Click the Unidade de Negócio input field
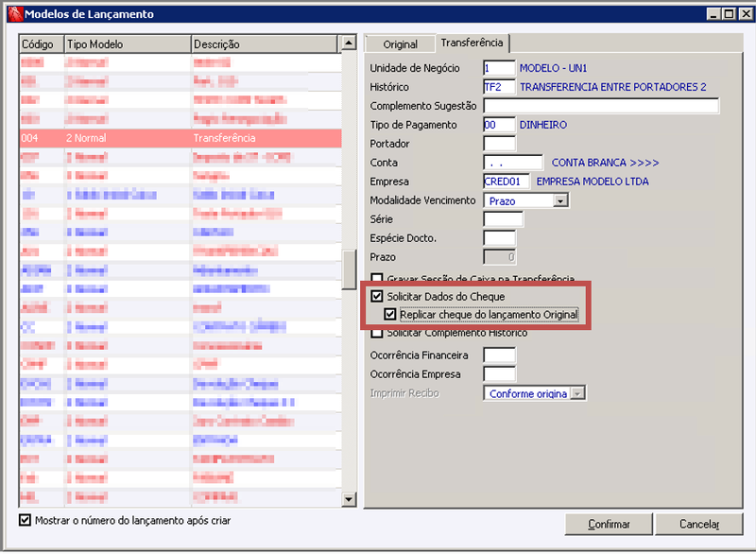Viewport: 756px width, 554px height. [499, 68]
